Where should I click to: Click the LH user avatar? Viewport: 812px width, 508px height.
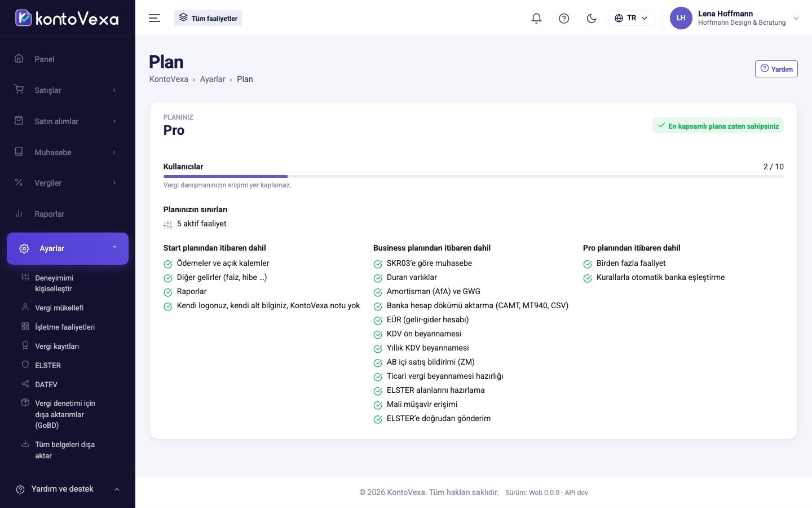point(681,18)
